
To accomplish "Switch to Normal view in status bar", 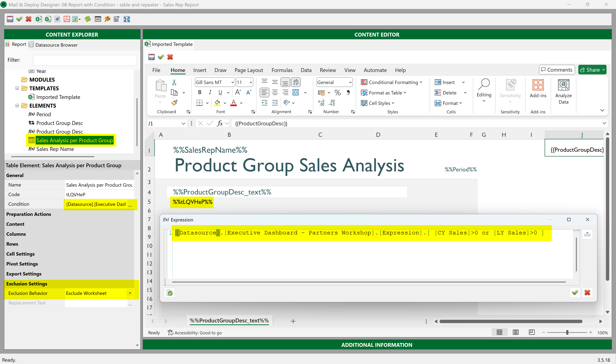I will (x=500, y=332).
